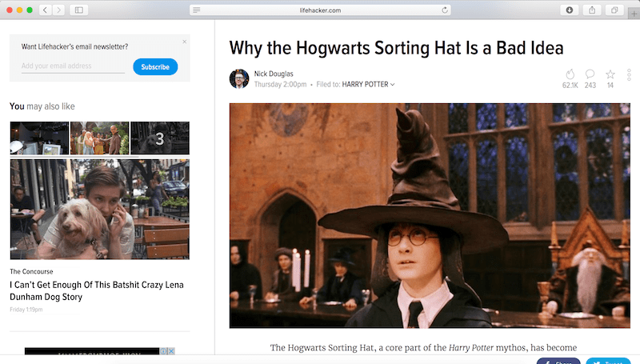Click the lifehacker.com address bar
The height and width of the screenshot is (364, 640).
[320, 10]
